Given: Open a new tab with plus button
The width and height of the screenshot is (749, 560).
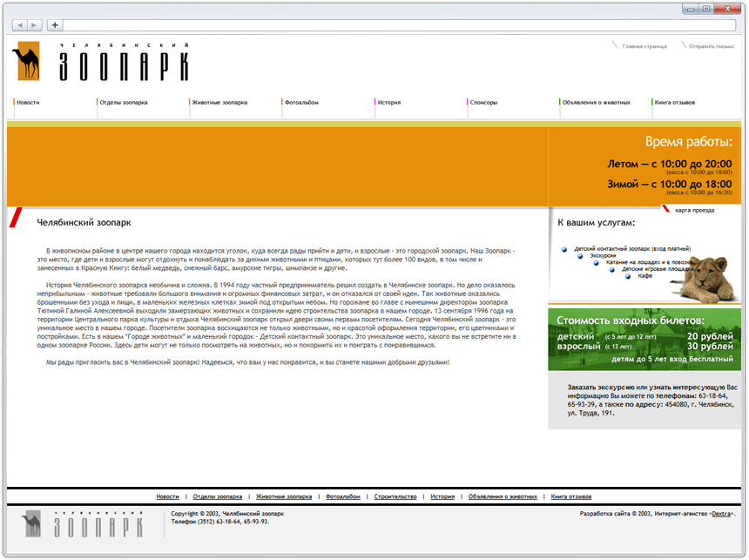Looking at the screenshot, I should [55, 25].
